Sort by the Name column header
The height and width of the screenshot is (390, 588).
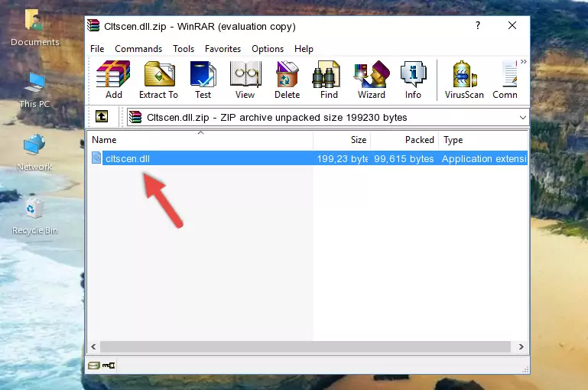pos(200,140)
